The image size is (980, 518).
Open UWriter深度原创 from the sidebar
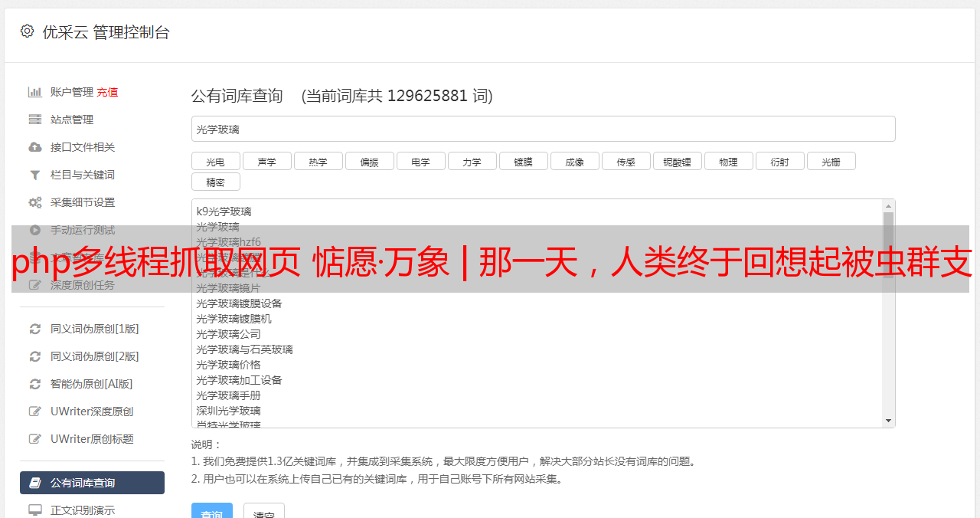coord(92,411)
